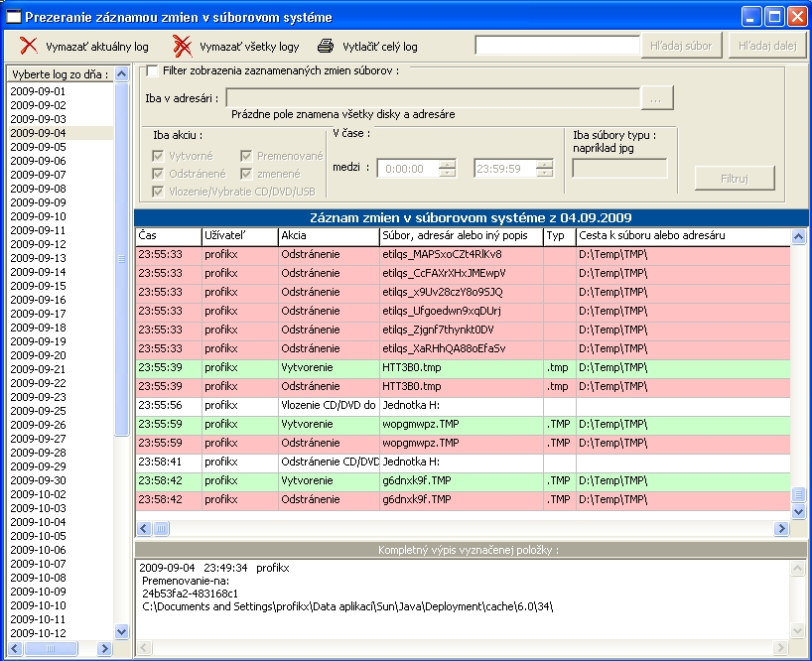812x661 pixels.
Task: Toggle the Odstránené checkbox
Action: click(x=158, y=174)
